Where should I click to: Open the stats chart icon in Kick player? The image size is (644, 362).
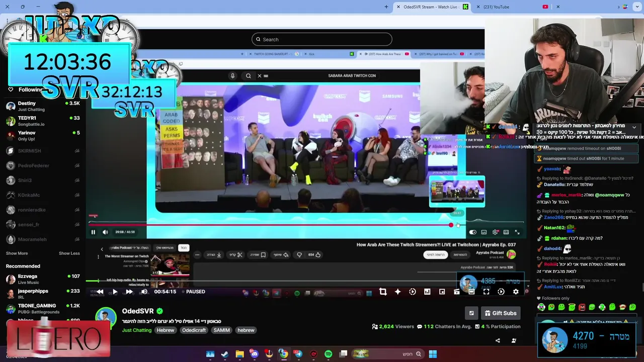point(427,292)
